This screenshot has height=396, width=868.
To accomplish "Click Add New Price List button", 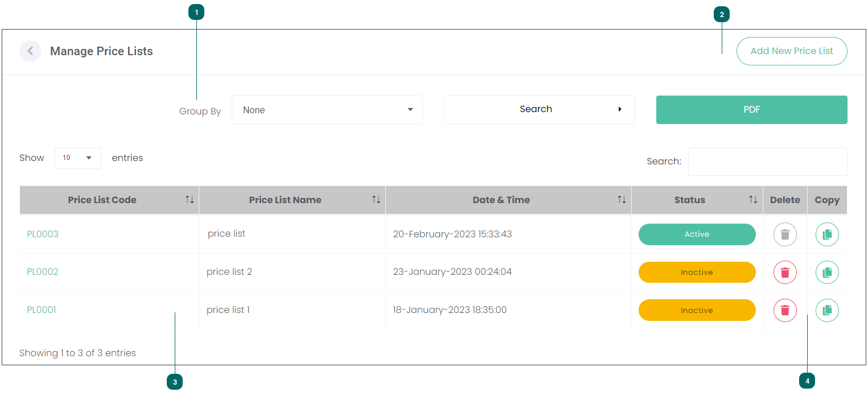I will [792, 51].
